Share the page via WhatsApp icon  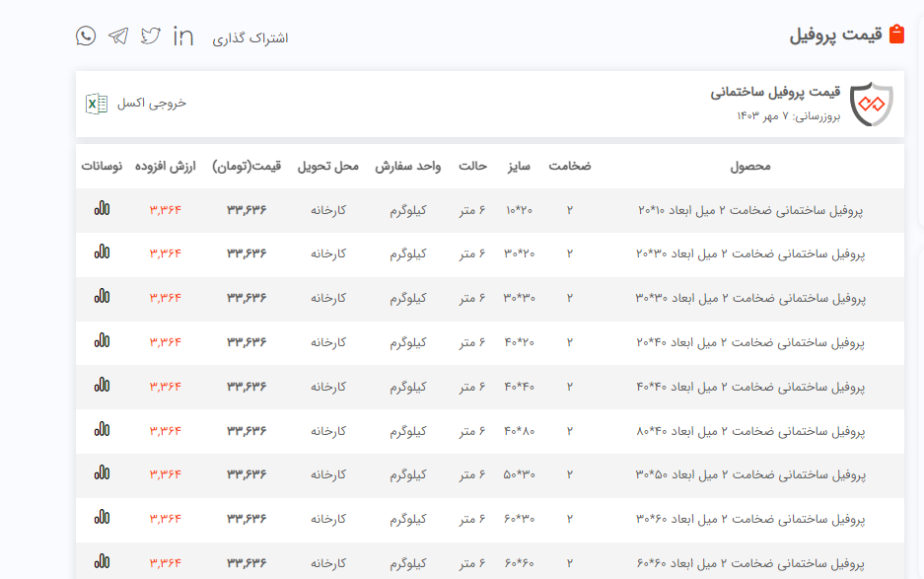pos(86,36)
